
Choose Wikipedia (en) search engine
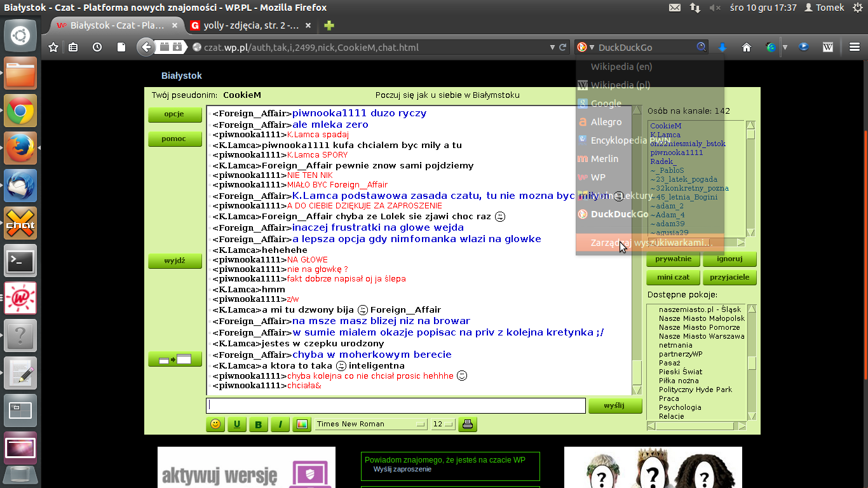(650, 67)
